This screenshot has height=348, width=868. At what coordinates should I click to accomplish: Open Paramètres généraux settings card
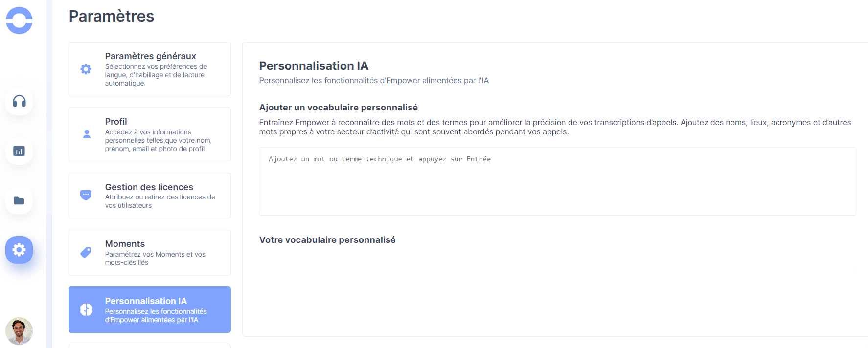click(x=150, y=69)
